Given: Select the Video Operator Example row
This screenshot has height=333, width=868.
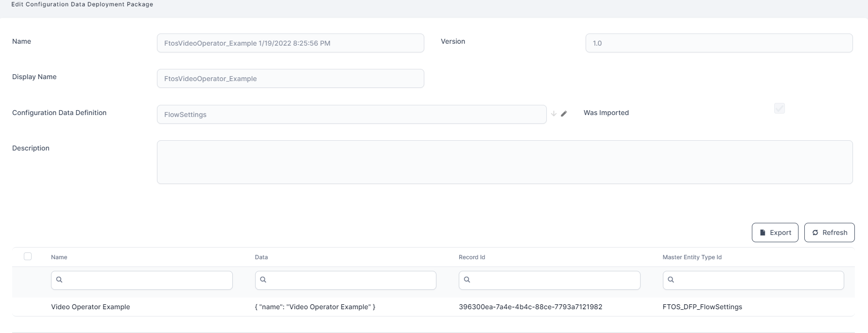Looking at the screenshot, I should tap(90, 307).
